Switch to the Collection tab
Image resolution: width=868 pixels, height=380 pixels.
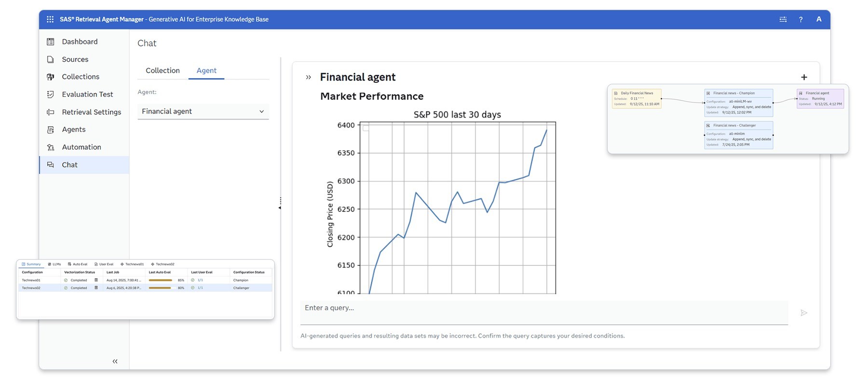[x=163, y=70]
